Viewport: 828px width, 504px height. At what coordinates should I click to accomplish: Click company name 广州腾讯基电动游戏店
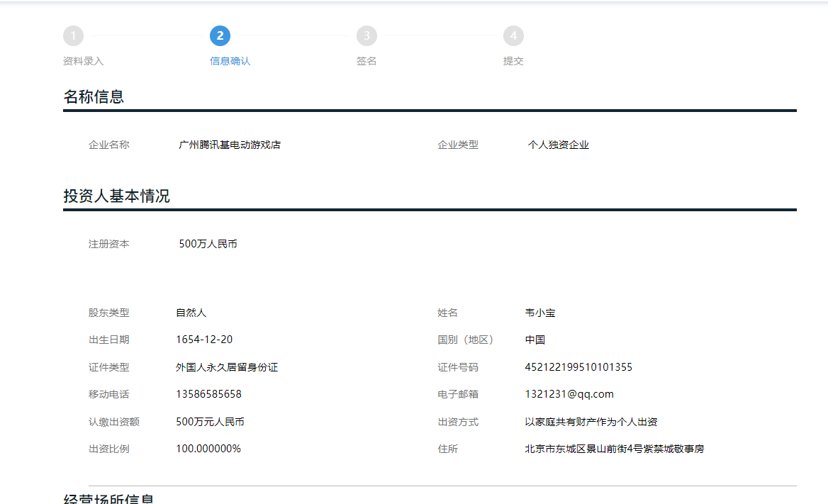tap(230, 145)
